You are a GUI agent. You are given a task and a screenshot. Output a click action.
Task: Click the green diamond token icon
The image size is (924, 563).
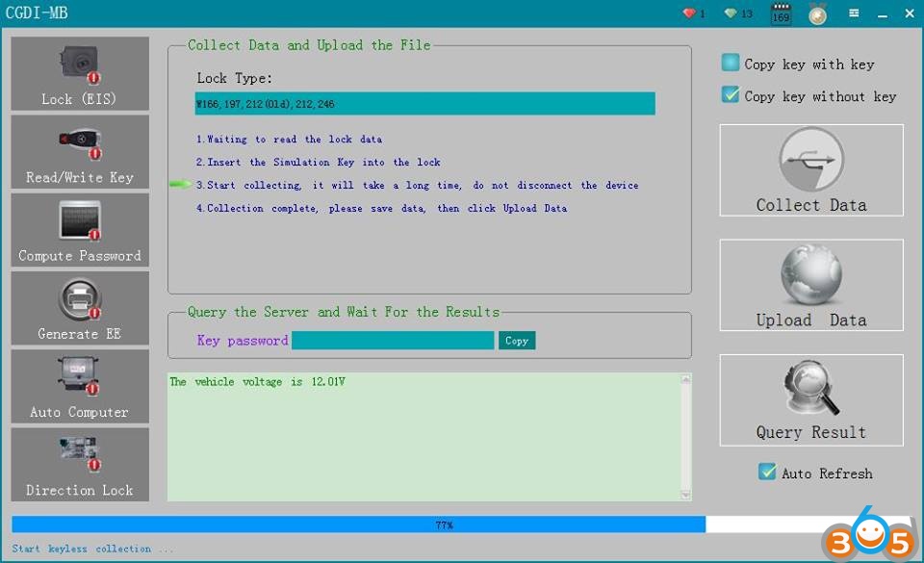tap(731, 13)
